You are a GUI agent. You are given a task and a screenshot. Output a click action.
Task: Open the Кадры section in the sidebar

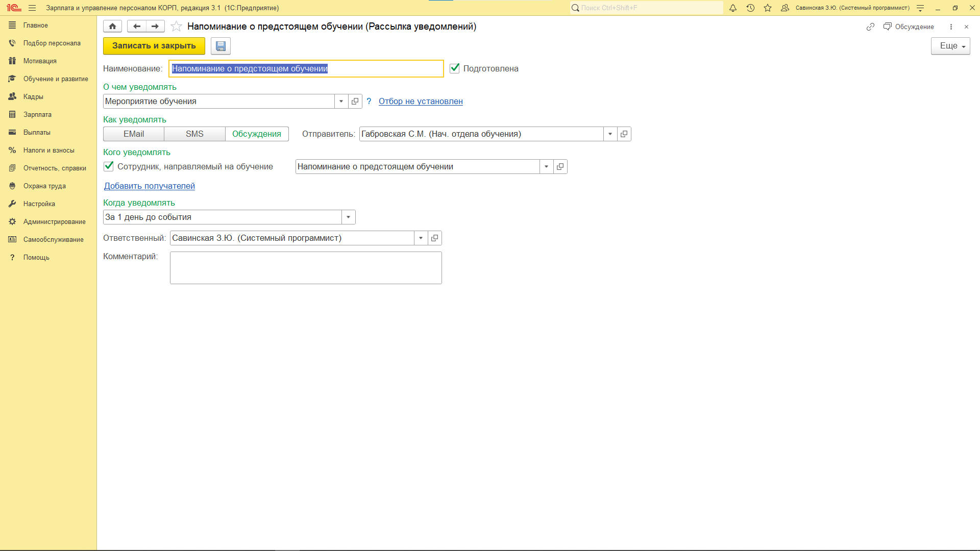(x=33, y=96)
